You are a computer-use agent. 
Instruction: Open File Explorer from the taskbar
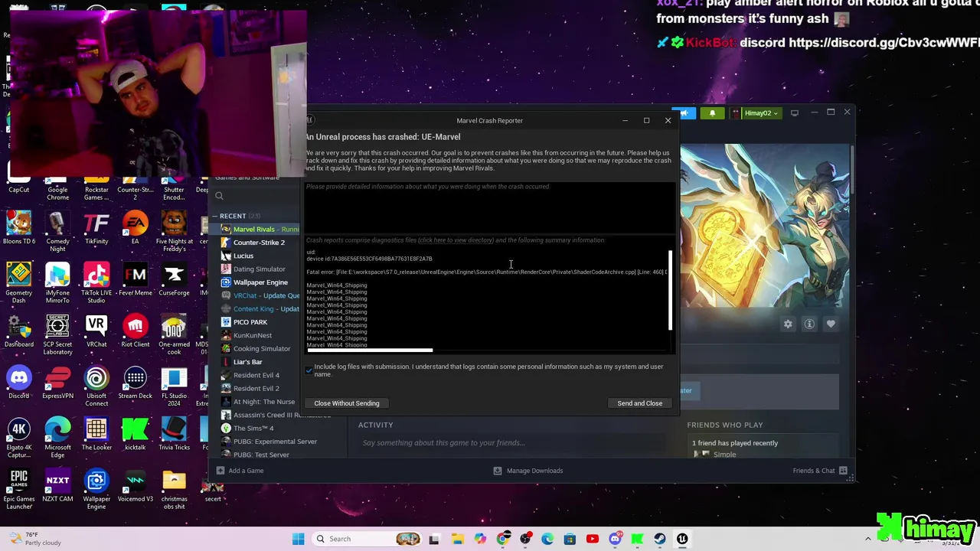click(x=457, y=539)
